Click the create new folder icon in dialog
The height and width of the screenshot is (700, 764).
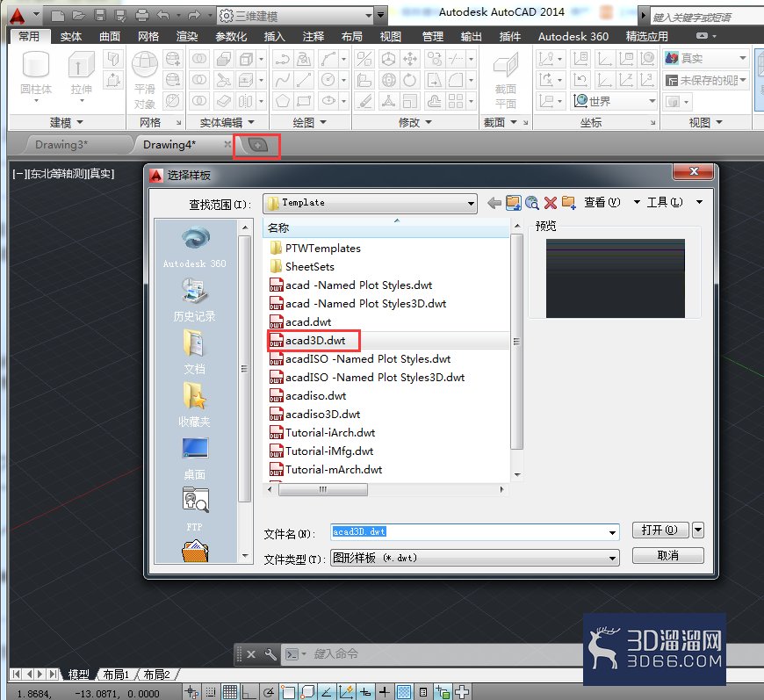569,203
